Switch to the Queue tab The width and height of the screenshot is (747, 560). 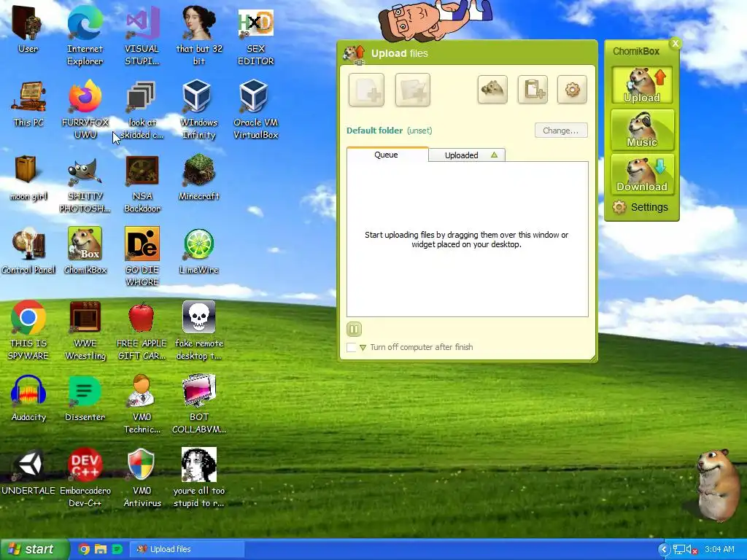387,155
